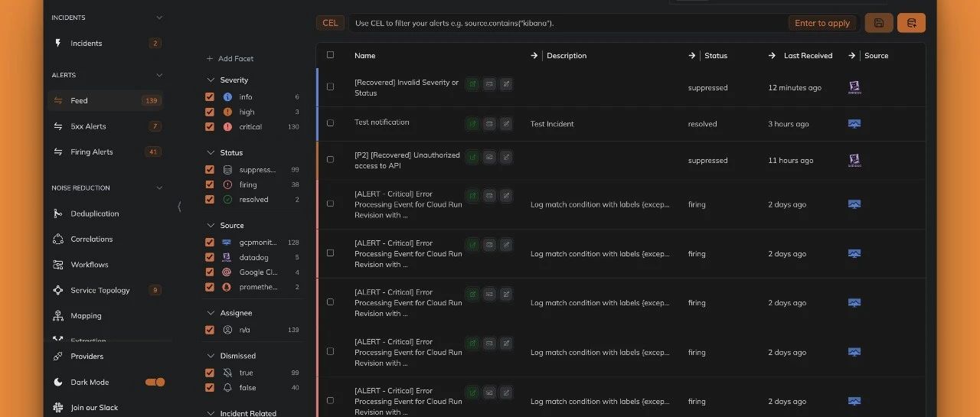This screenshot has height=417, width=980.
Task: Collapse the Assignee facet
Action: point(211,313)
